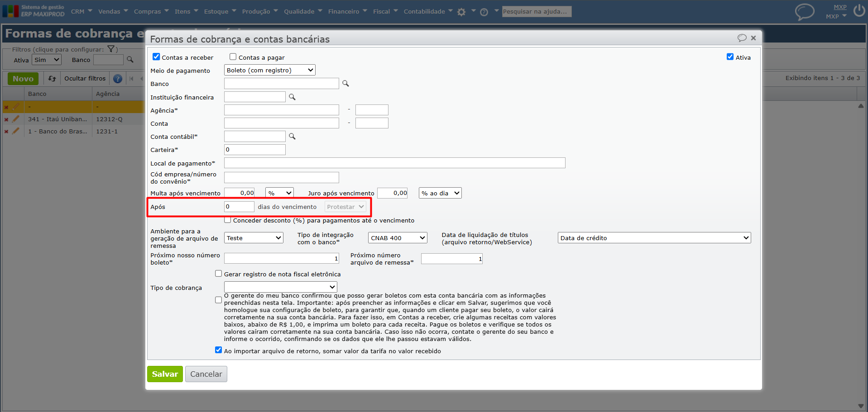Open the help question mark icon
The height and width of the screenshot is (412, 868).
pyautogui.click(x=484, y=12)
